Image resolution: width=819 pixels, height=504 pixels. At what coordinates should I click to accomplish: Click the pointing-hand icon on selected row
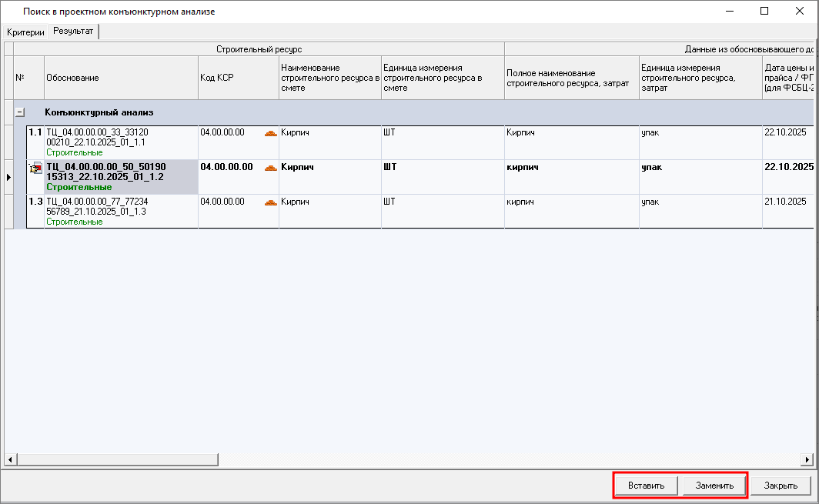point(35,169)
